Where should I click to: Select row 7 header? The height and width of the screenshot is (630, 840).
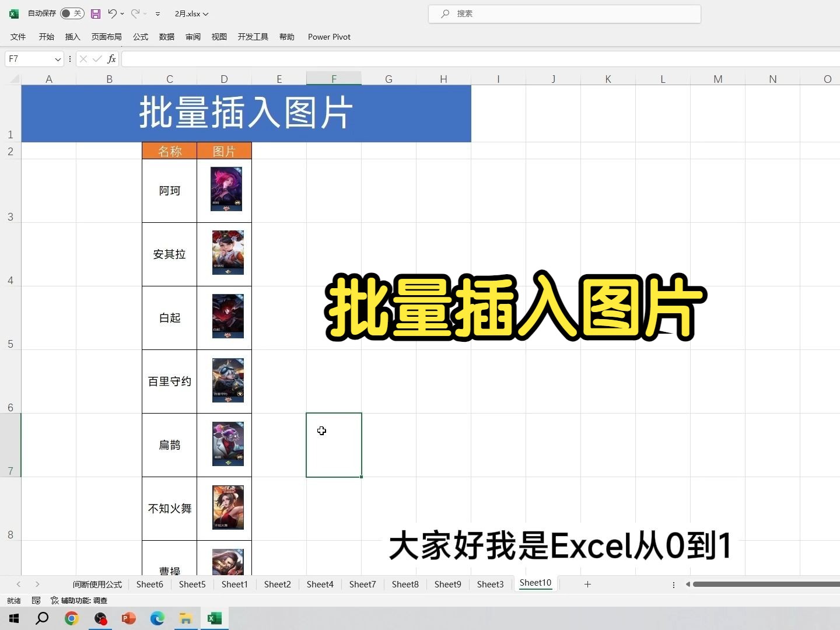pyautogui.click(x=10, y=445)
